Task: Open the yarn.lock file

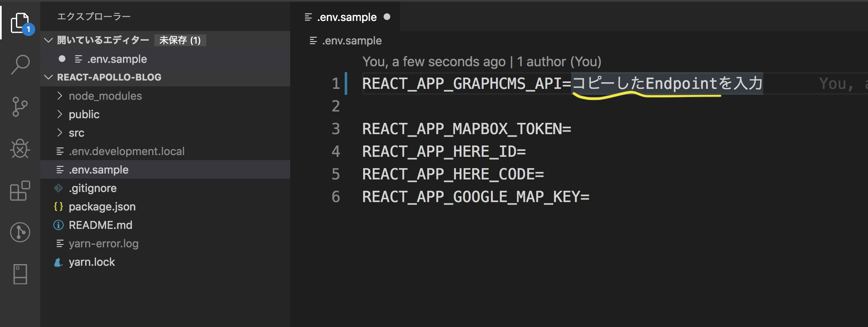Action: tap(165, 262)
